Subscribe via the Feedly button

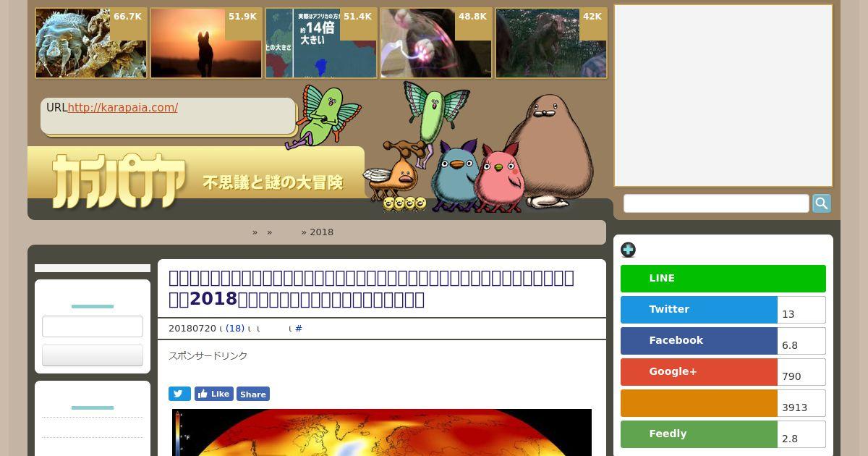[x=699, y=434]
